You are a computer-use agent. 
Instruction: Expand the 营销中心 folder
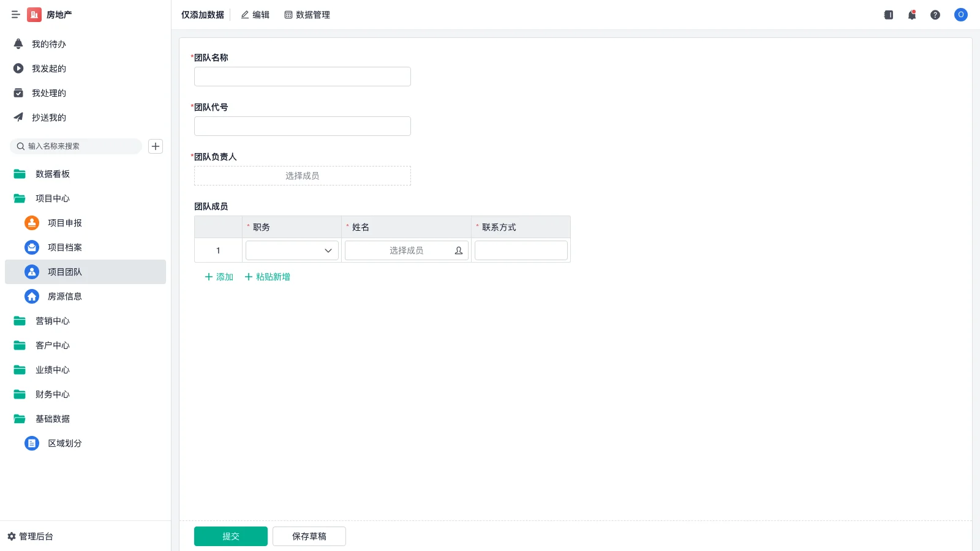[52, 321]
